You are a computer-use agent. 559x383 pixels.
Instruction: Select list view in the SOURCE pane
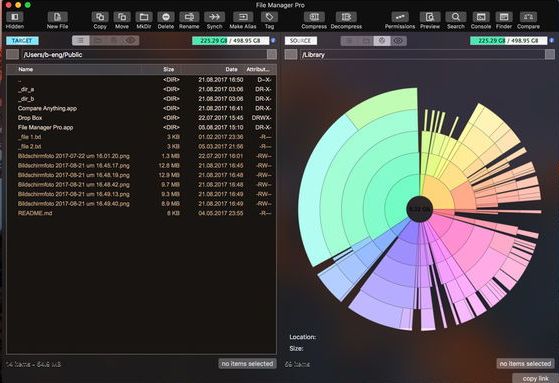(x=349, y=41)
